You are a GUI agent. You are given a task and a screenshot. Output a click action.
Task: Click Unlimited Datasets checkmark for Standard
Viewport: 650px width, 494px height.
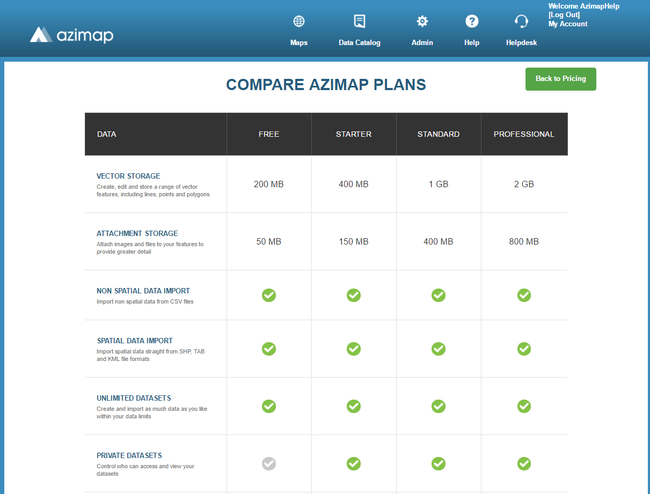point(438,406)
